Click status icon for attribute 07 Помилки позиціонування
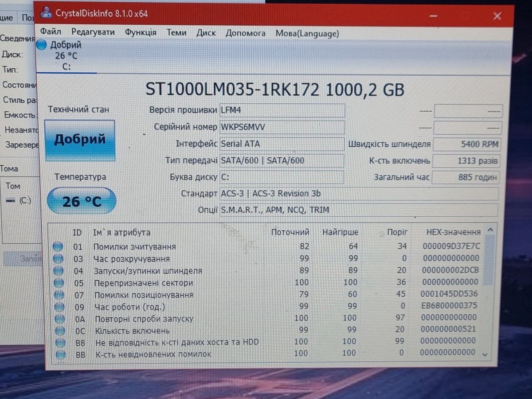The width and height of the screenshot is (532, 399). point(59,295)
